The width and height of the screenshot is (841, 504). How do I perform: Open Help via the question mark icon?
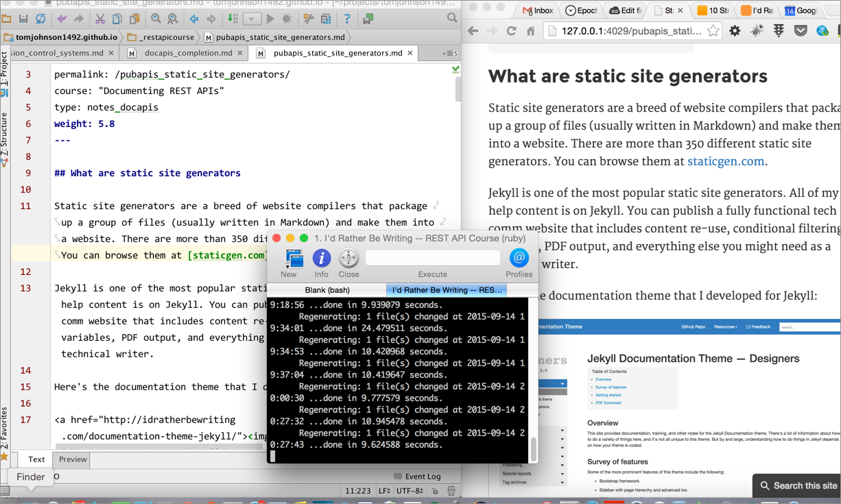[x=347, y=19]
